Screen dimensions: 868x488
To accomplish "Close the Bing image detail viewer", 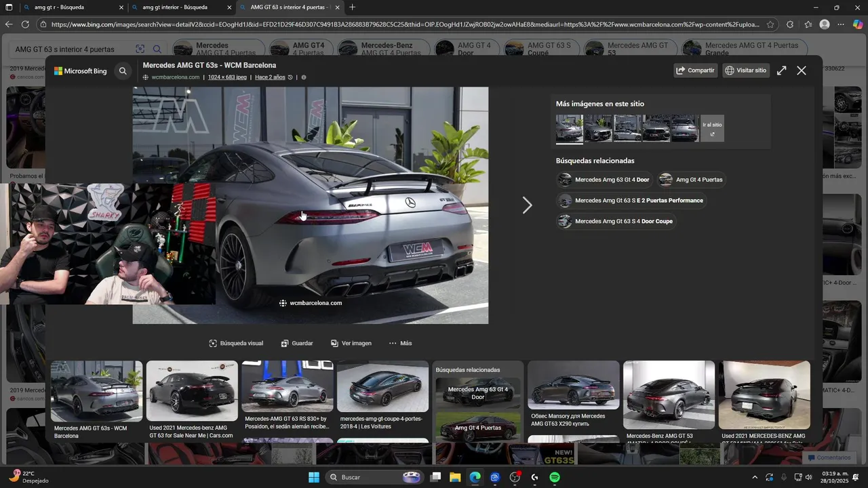I will [x=802, y=70].
